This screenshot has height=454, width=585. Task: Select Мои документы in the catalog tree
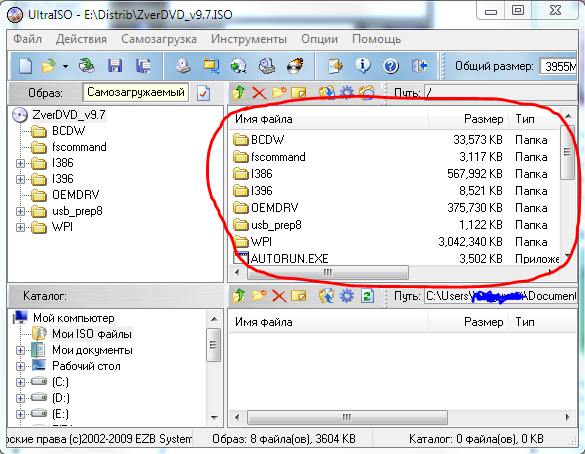92,350
